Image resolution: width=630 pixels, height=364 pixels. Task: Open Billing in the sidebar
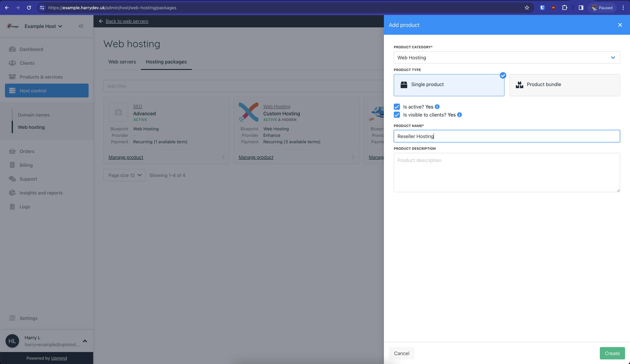click(47, 165)
